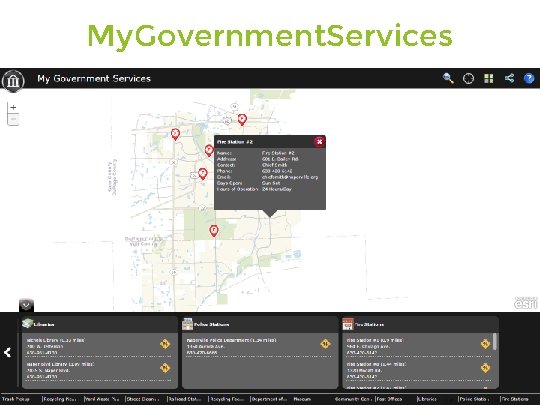Select the red pin below the popup
This screenshot has width=540, height=405.
click(214, 230)
